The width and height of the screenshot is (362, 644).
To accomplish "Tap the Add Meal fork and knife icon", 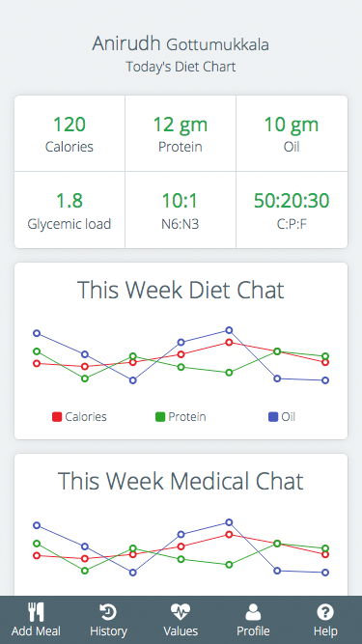I will click(36, 612).
